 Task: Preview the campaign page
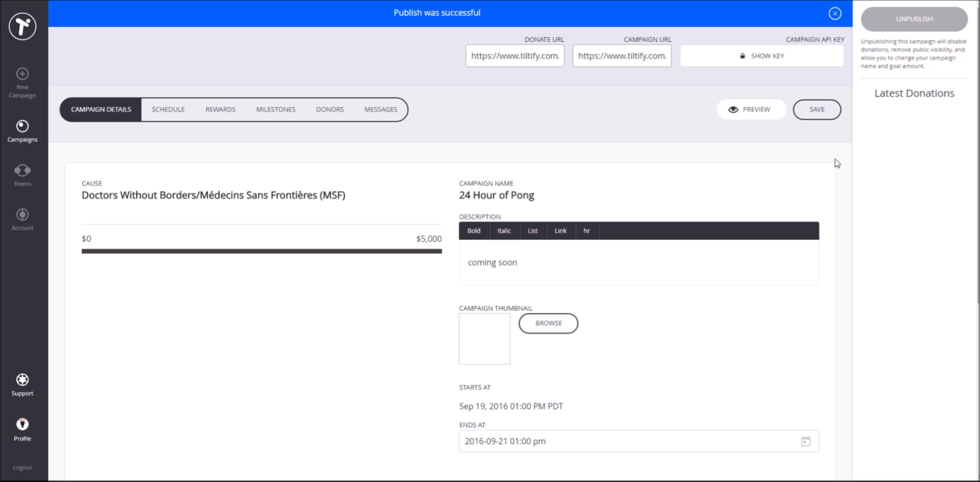pos(751,109)
